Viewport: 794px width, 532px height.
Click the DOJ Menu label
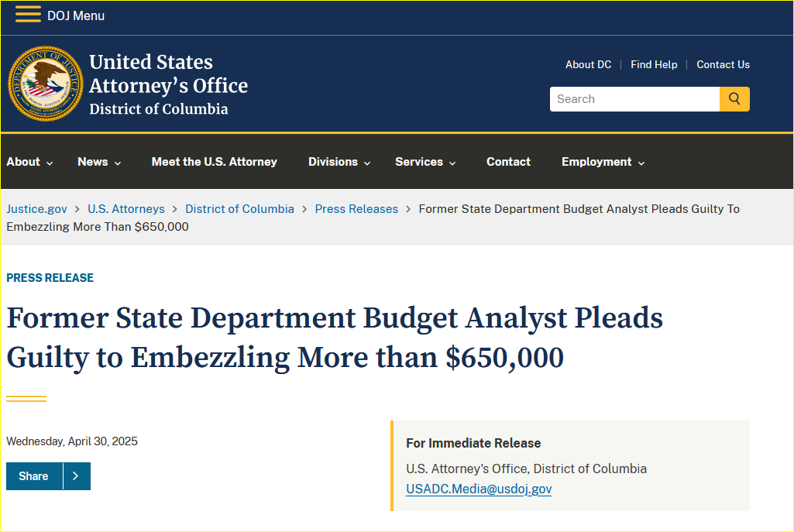pos(76,15)
